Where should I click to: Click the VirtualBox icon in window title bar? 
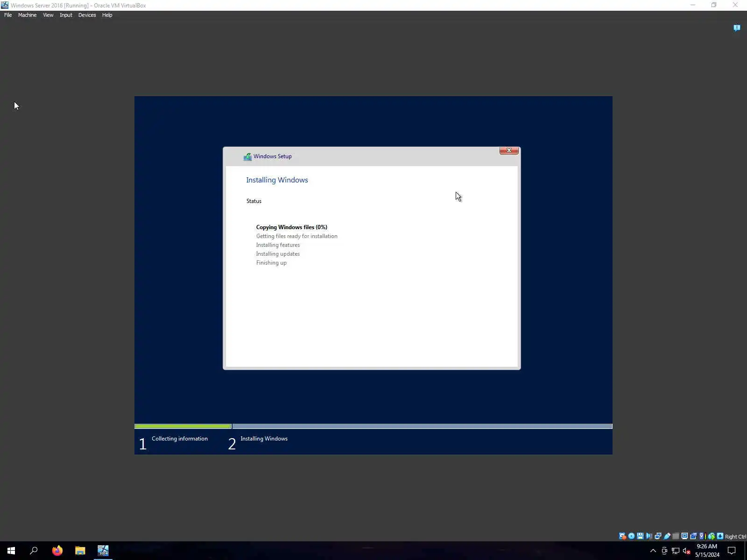(5, 5)
